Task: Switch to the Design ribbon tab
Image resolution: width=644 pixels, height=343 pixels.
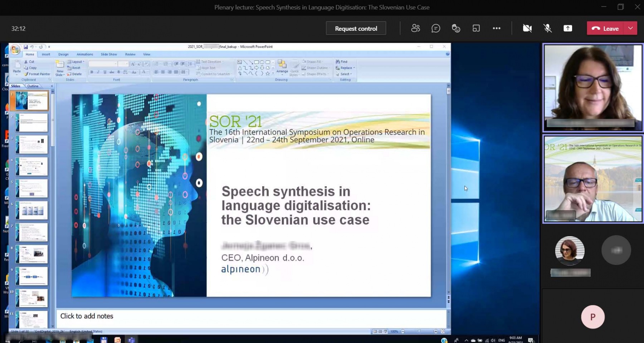Action: (63, 54)
